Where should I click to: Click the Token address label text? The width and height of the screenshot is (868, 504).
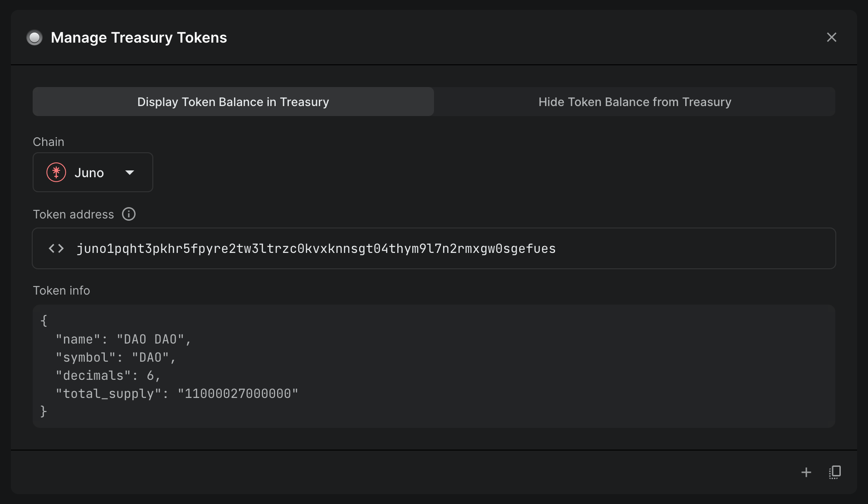click(73, 214)
